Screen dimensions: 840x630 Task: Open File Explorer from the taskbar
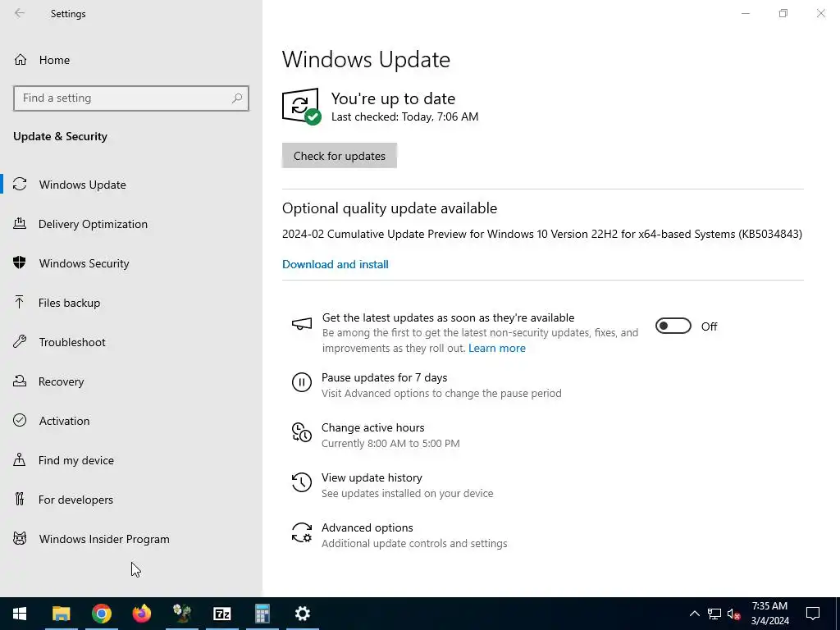click(x=61, y=614)
